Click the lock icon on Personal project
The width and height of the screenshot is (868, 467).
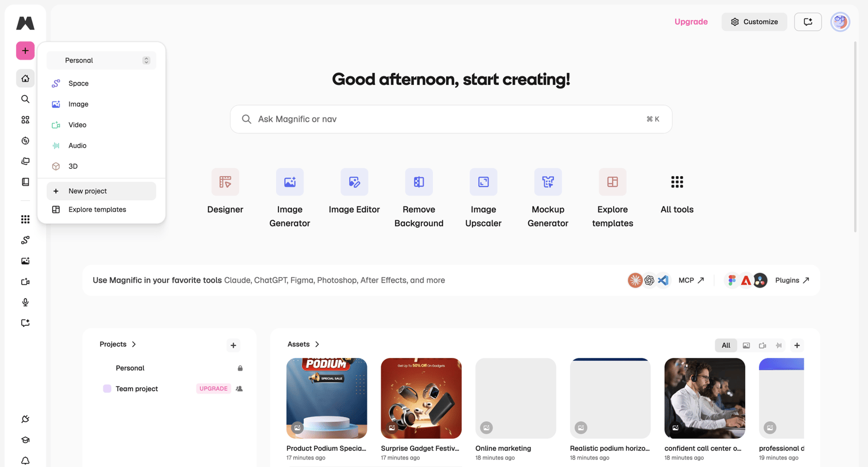pyautogui.click(x=240, y=368)
